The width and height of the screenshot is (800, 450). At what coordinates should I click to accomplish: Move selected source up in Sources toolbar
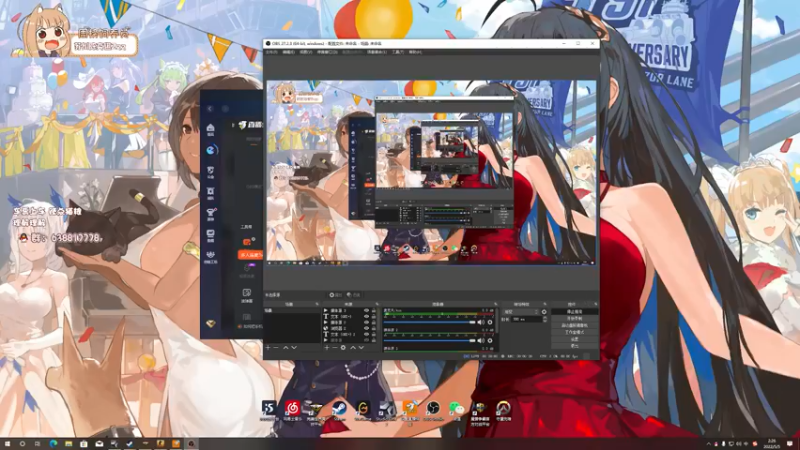point(353,347)
